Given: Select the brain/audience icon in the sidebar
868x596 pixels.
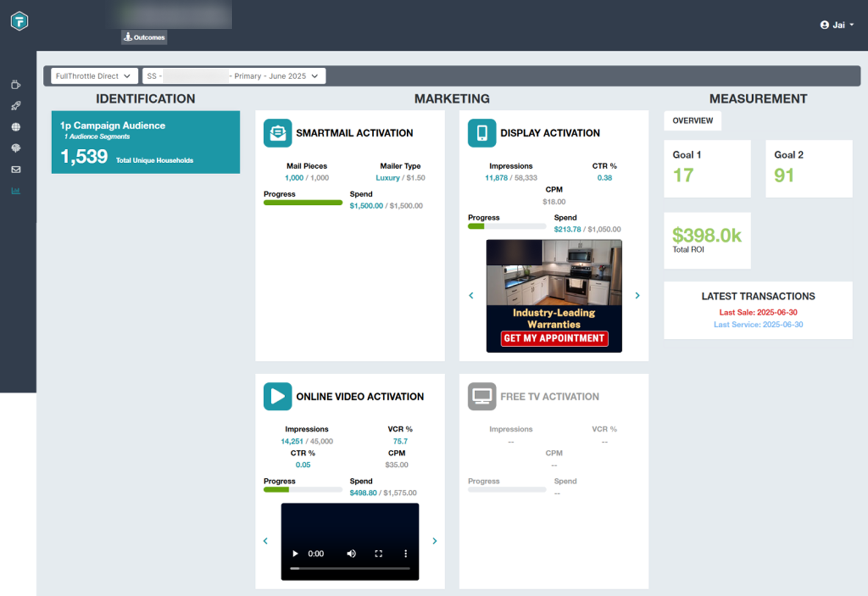Looking at the screenshot, I should click(x=16, y=148).
